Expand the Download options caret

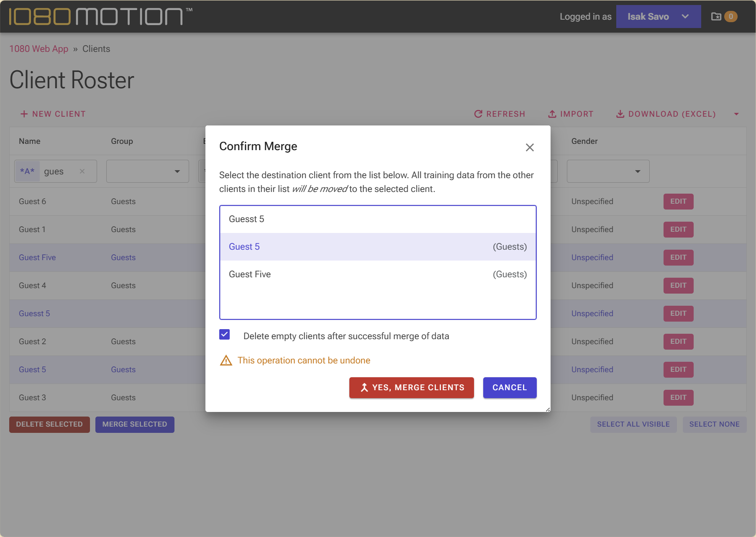tap(736, 114)
